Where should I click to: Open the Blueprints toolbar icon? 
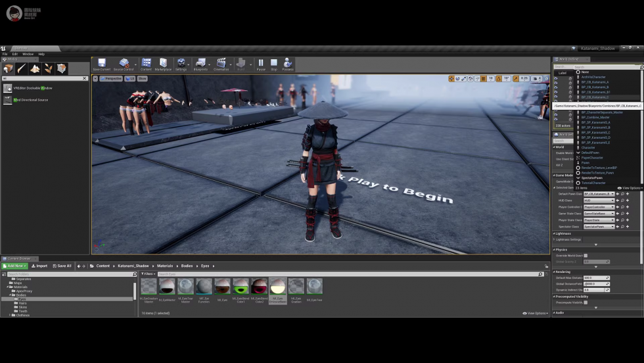200,64
